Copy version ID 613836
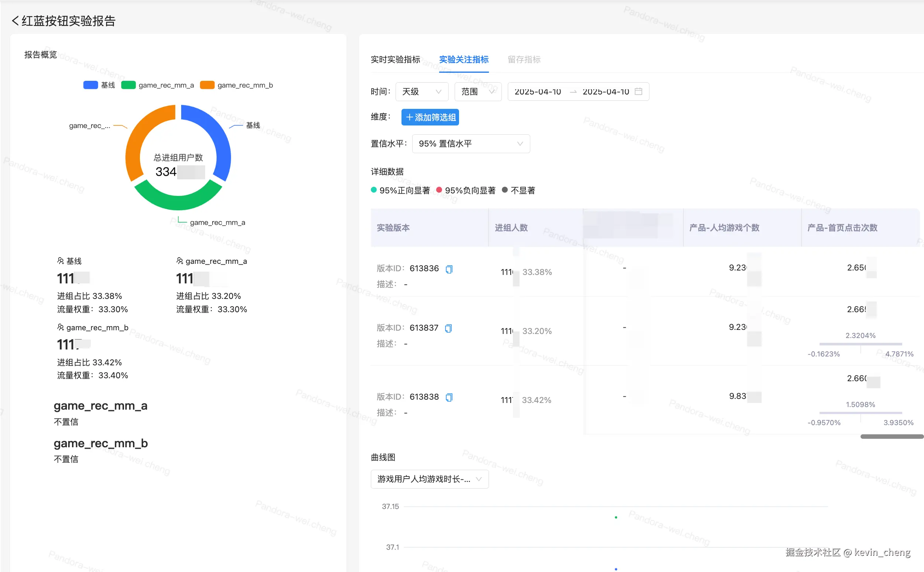Image resolution: width=924 pixels, height=572 pixels. [x=449, y=269]
